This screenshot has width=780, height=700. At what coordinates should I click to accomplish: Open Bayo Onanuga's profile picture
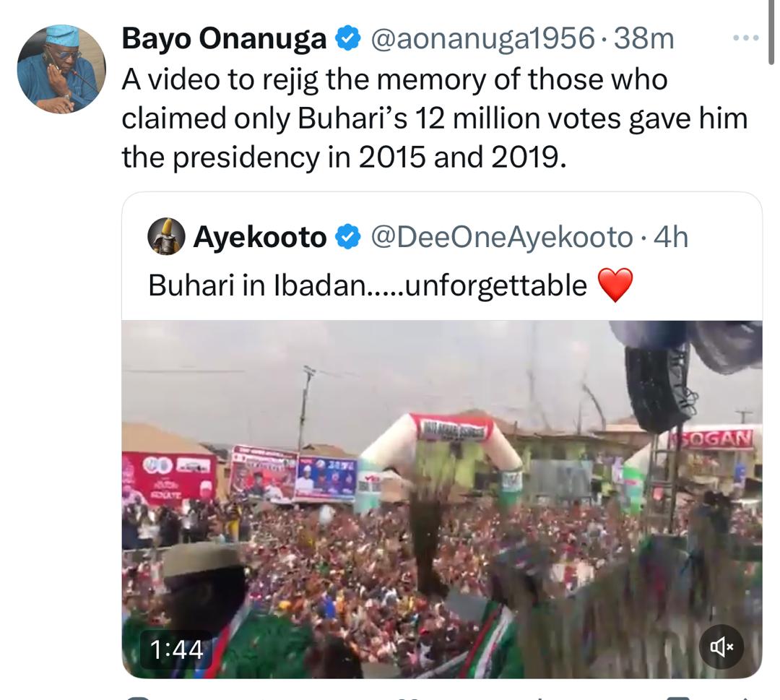click(61, 69)
